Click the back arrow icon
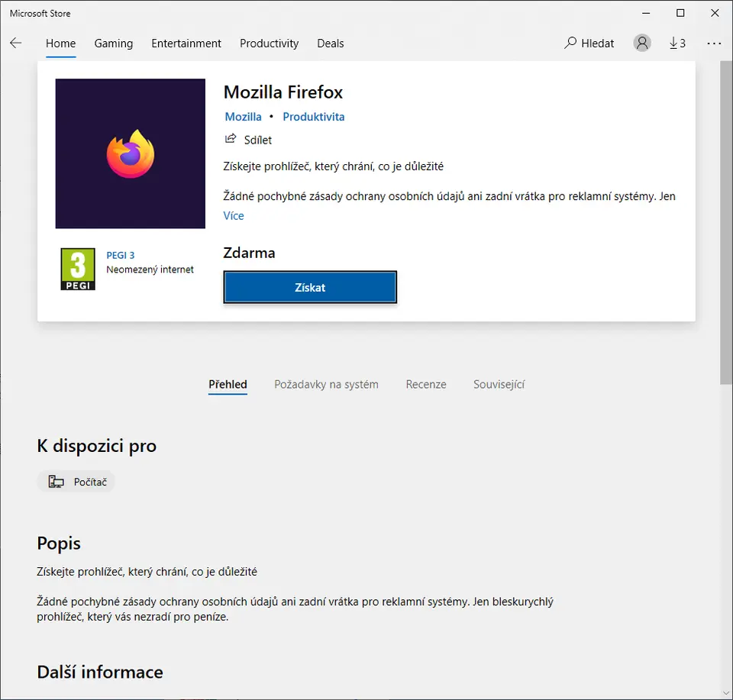Screen dimensions: 733x700 [x=16, y=44]
